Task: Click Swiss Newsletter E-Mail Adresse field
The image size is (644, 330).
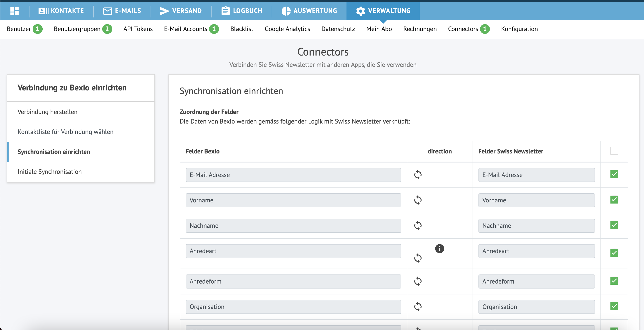Action: pyautogui.click(x=537, y=175)
